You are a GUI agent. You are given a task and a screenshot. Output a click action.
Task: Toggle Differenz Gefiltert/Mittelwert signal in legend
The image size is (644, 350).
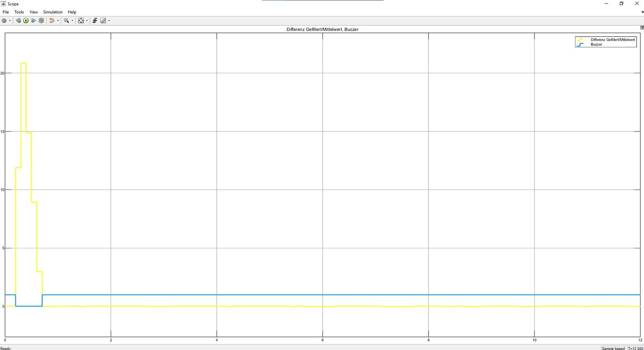tap(612, 40)
